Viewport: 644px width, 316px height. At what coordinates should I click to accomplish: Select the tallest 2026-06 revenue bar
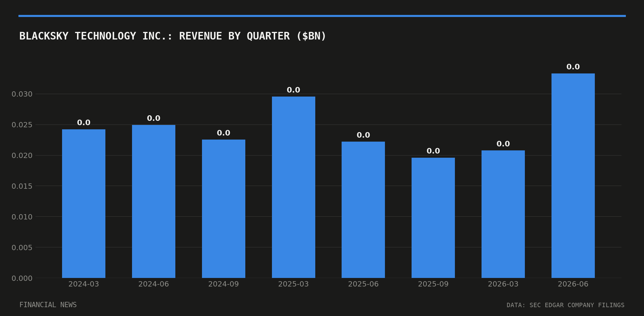[573, 176]
